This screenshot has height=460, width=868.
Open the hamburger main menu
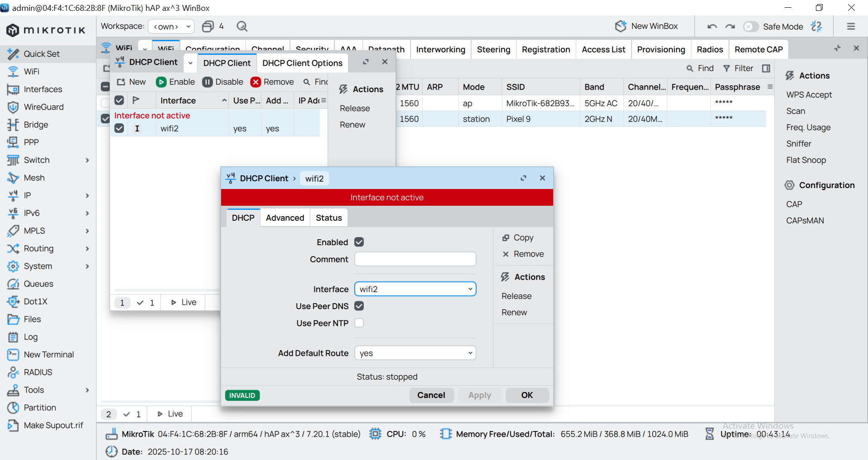(851, 26)
